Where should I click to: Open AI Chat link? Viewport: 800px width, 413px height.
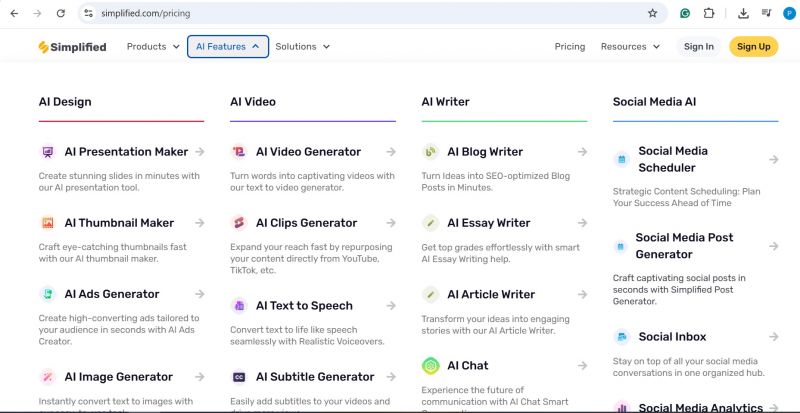click(468, 366)
